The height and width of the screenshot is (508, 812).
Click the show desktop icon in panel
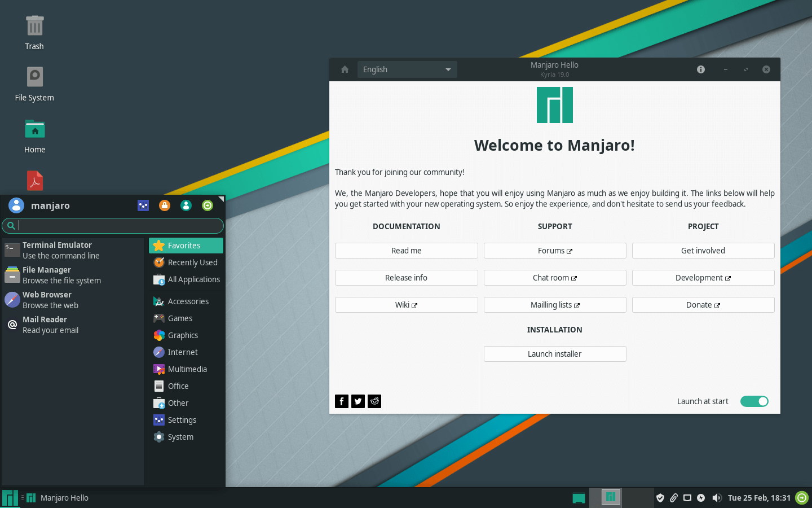[579, 498]
